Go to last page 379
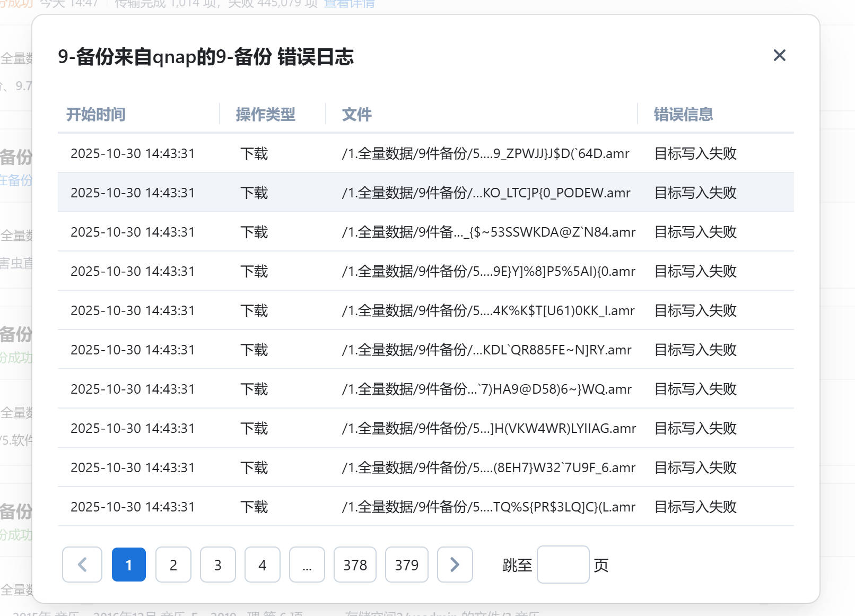Image resolution: width=855 pixels, height=616 pixels. click(x=406, y=565)
